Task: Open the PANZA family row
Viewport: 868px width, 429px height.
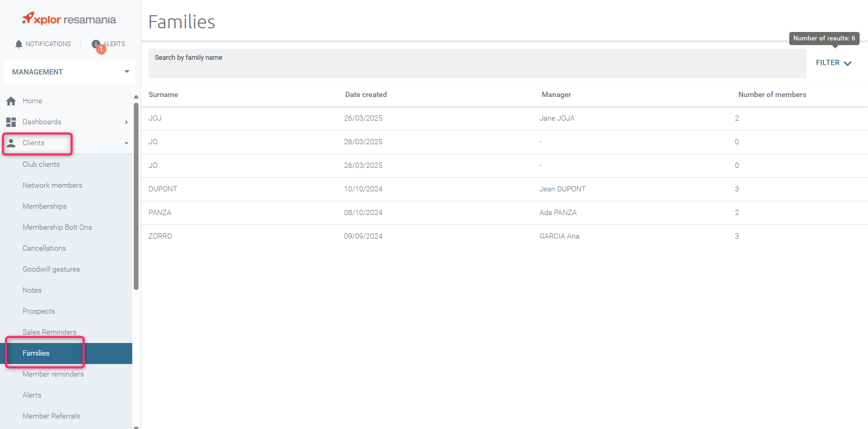Action: [x=504, y=212]
